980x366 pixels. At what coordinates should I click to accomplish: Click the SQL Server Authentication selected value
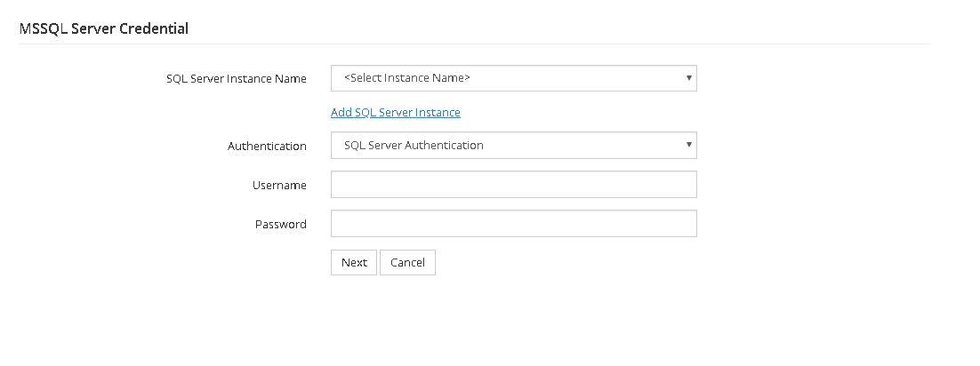[414, 145]
